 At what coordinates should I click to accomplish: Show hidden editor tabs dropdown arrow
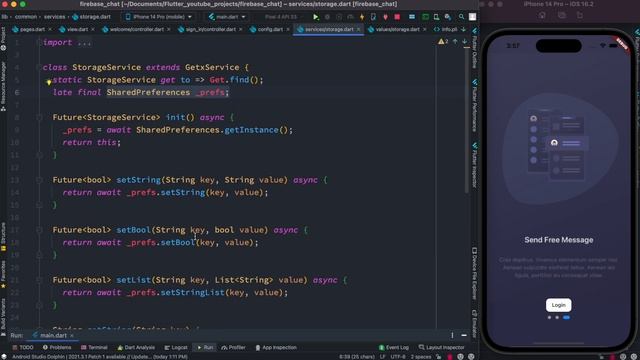[463, 29]
